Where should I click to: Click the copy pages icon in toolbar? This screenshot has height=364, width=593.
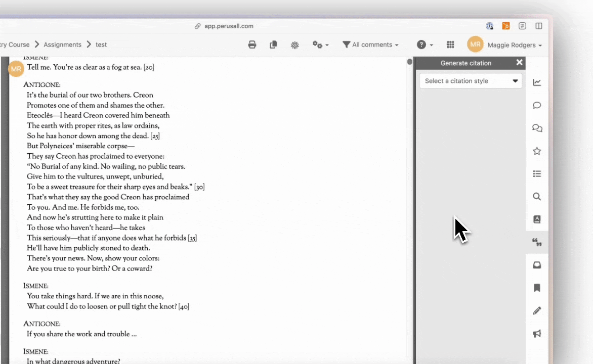point(273,45)
